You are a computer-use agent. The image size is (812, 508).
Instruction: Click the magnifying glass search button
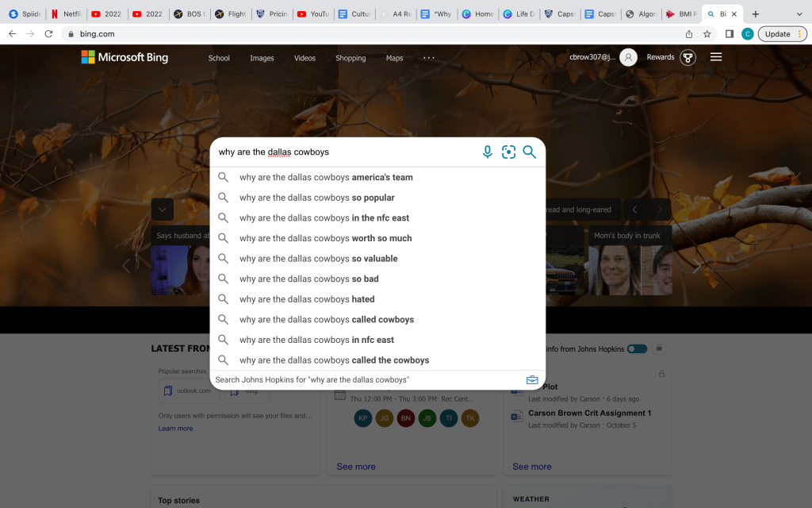point(530,152)
